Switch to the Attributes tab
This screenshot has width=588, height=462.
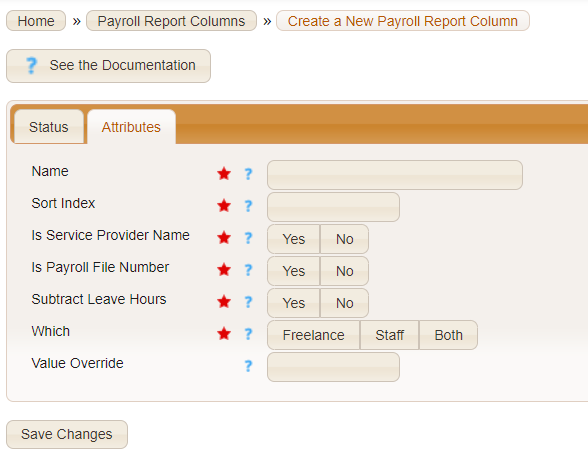131,127
